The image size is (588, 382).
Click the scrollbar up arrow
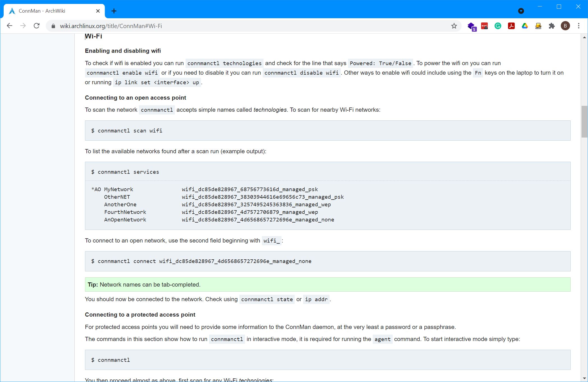[584, 37]
